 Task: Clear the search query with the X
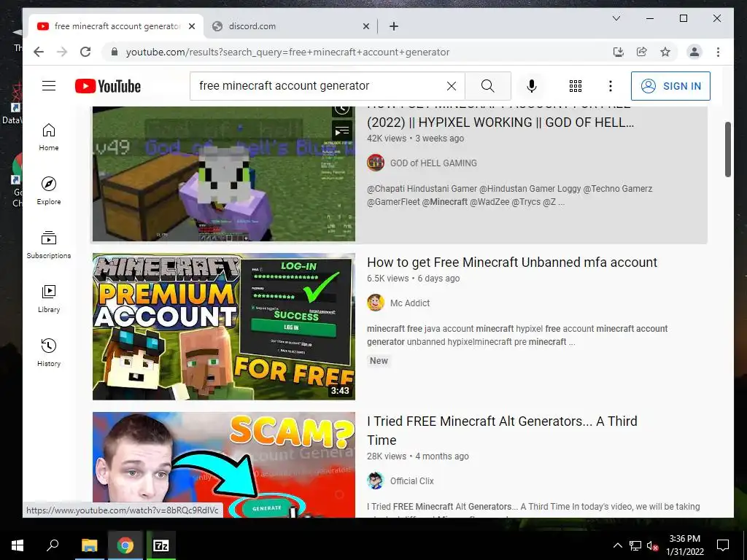coord(451,86)
